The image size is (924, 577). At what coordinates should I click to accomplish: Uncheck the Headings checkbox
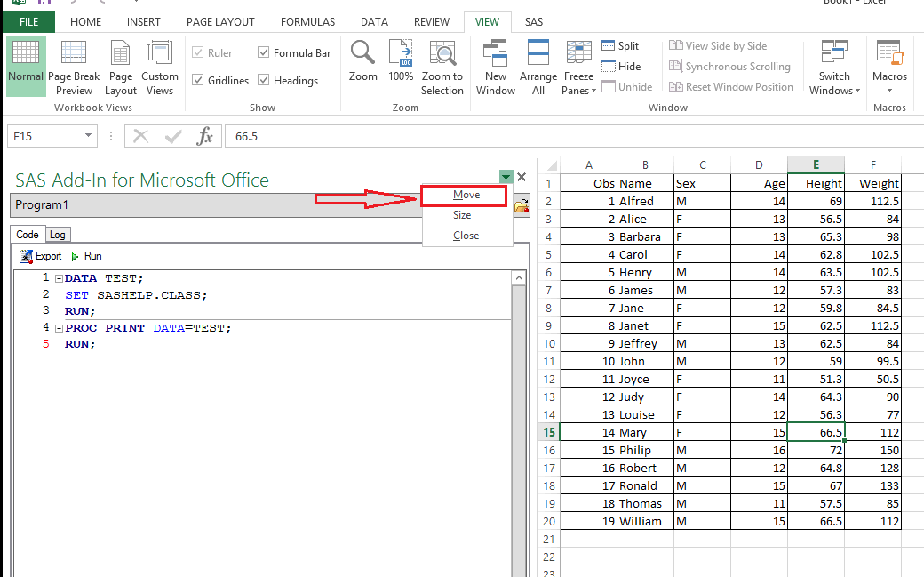click(x=263, y=80)
